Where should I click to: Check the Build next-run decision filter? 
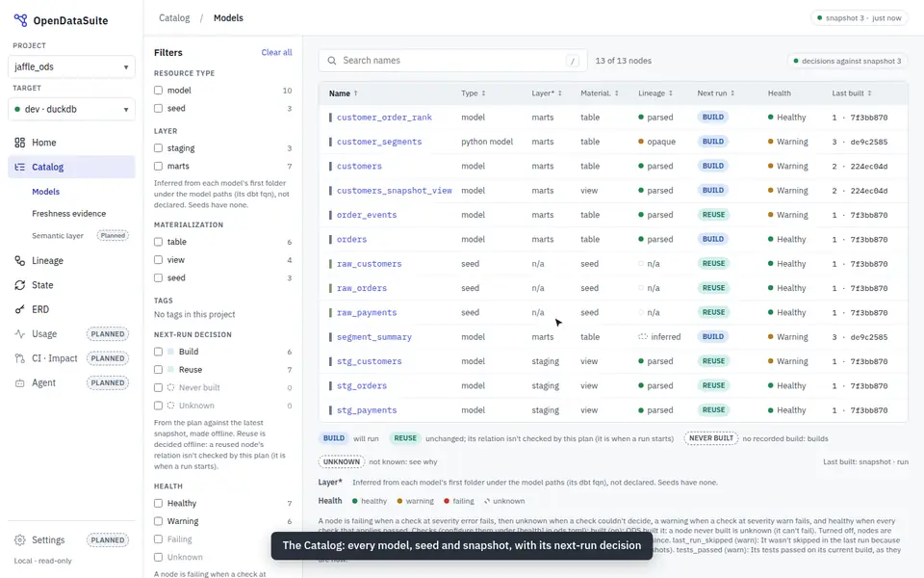[x=158, y=352]
